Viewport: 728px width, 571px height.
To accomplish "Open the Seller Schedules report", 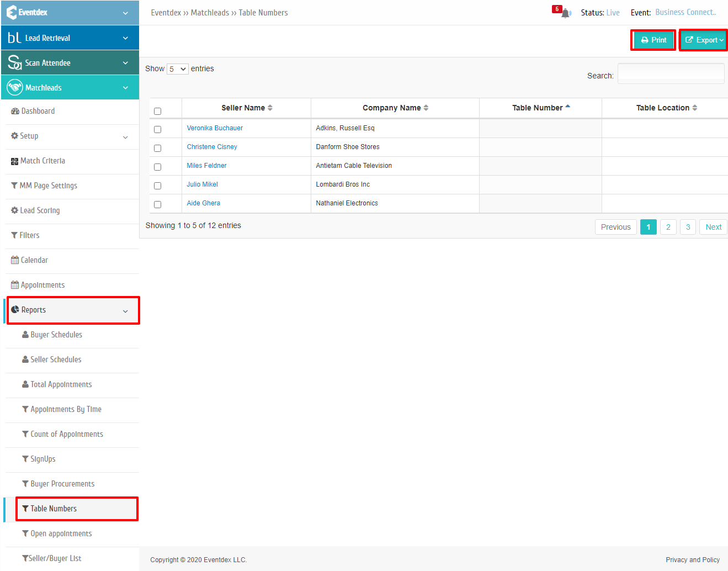I will [56, 359].
